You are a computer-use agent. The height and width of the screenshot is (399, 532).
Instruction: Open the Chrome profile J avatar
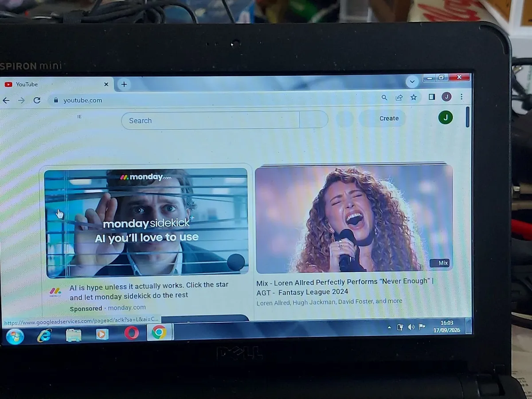446,97
